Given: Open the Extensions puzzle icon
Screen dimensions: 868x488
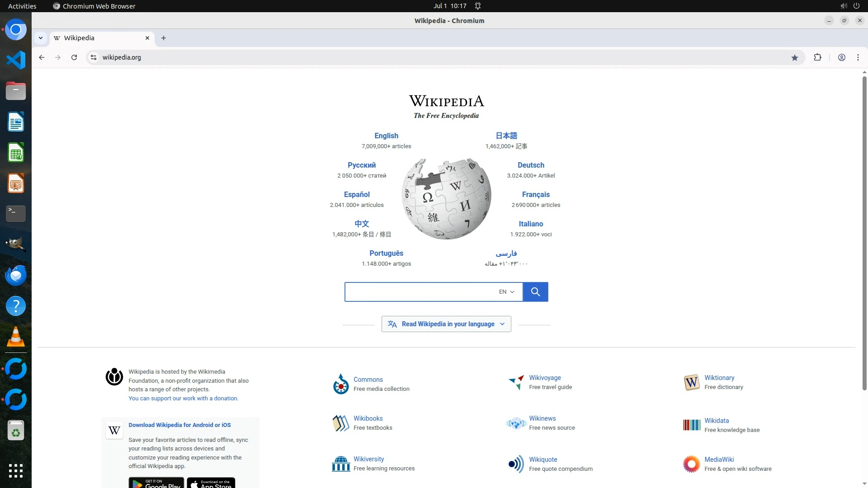Looking at the screenshot, I should point(817,57).
